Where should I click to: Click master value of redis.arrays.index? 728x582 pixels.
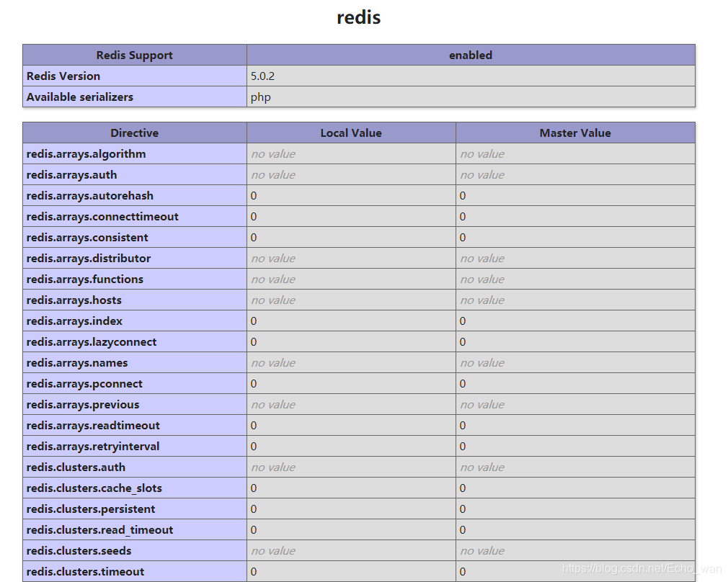463,321
